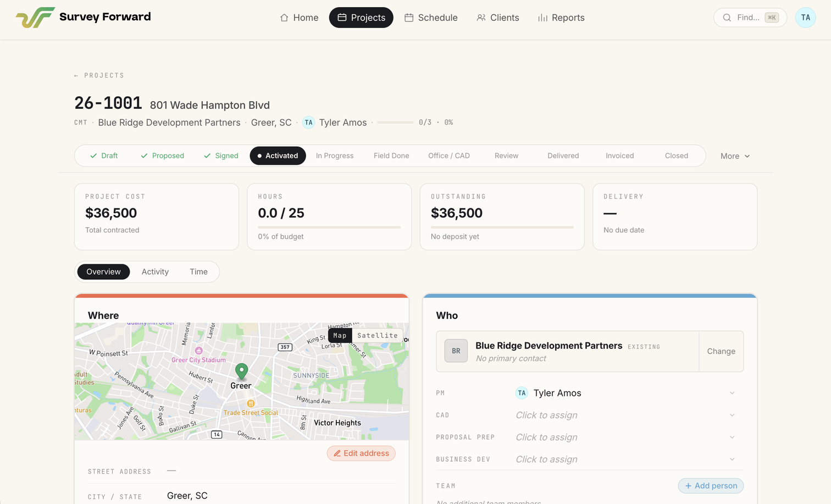Set stage to Delivered
831x504 pixels.
tap(563, 156)
